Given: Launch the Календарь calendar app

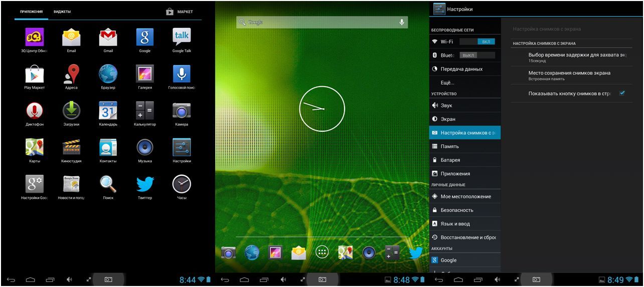Looking at the screenshot, I should coord(108,112).
